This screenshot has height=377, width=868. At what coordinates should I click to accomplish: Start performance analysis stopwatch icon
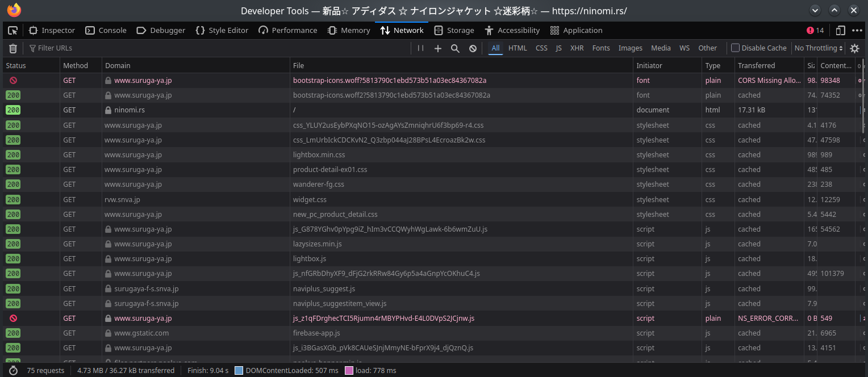coord(13,370)
